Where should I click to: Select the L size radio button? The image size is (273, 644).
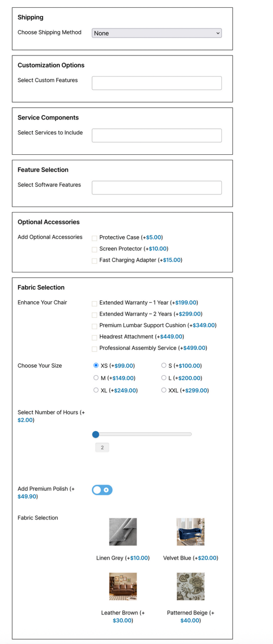pyautogui.click(x=164, y=378)
